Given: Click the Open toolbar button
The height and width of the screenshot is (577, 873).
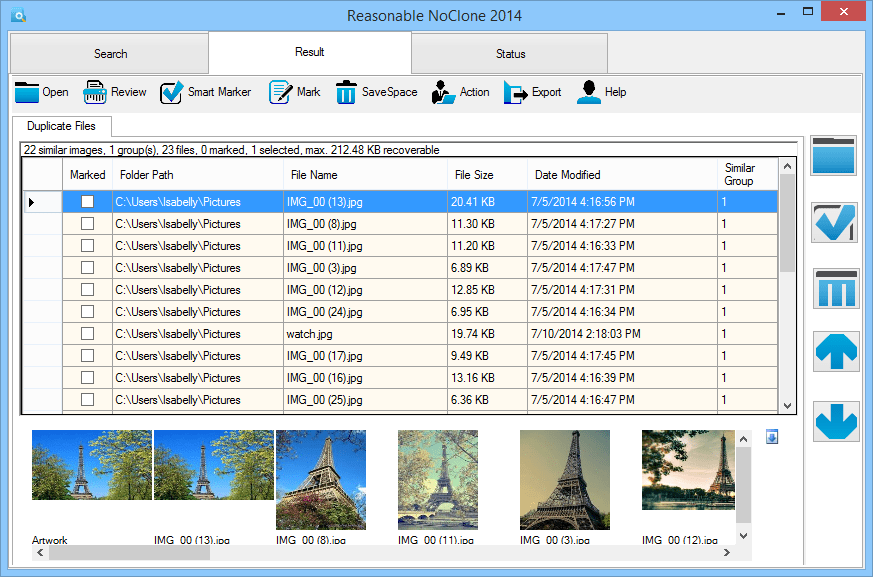Looking at the screenshot, I should [x=41, y=92].
